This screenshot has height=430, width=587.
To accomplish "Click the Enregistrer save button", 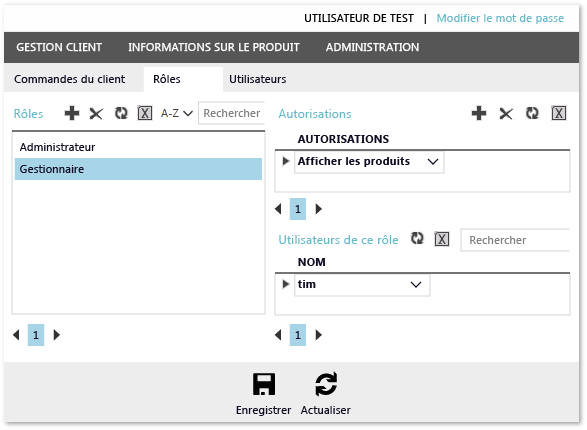I will point(264,394).
